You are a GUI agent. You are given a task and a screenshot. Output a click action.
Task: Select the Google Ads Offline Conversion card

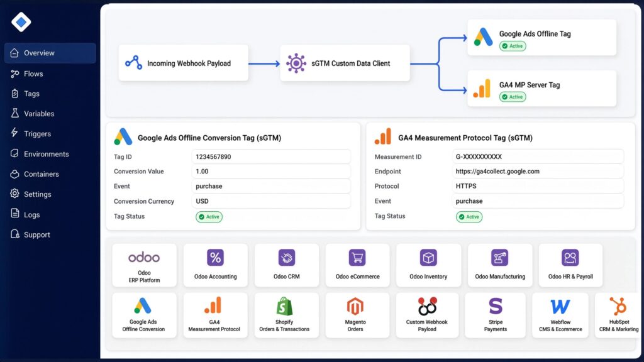(x=144, y=315)
